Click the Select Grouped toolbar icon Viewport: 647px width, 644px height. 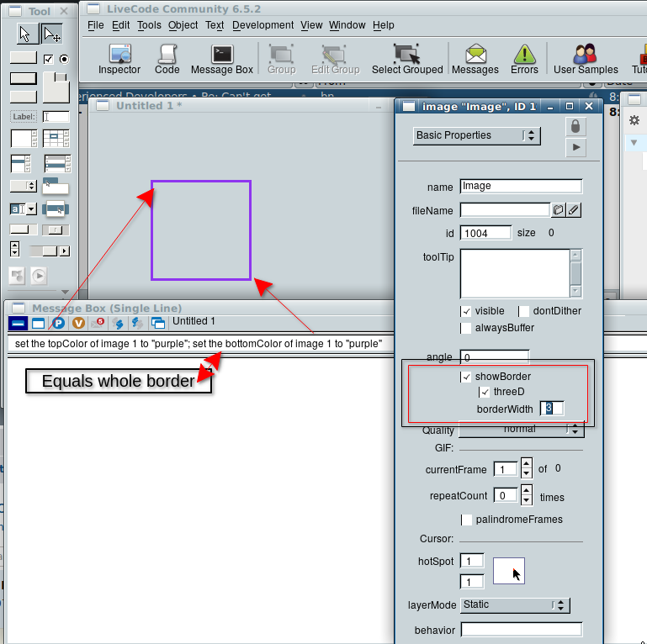tap(408, 58)
